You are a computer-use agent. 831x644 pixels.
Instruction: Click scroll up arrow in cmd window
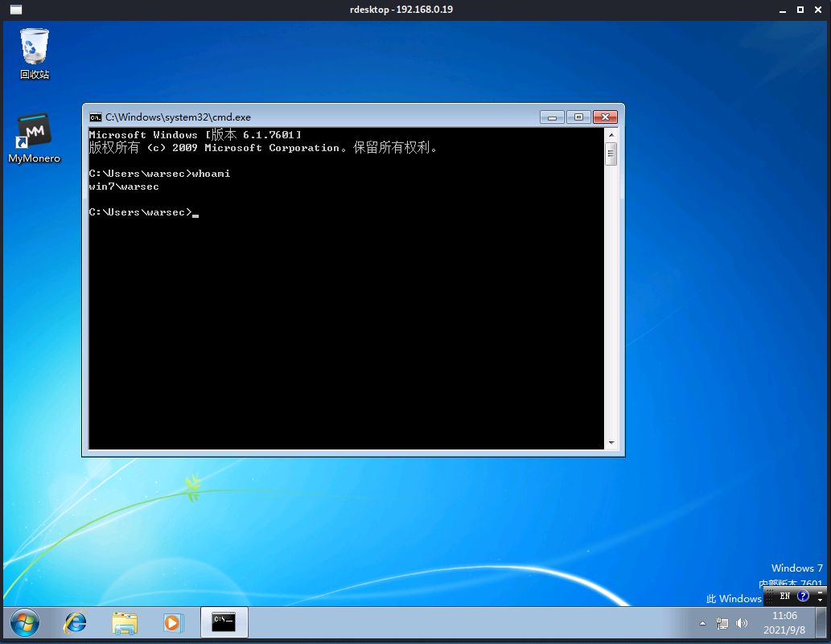(611, 135)
